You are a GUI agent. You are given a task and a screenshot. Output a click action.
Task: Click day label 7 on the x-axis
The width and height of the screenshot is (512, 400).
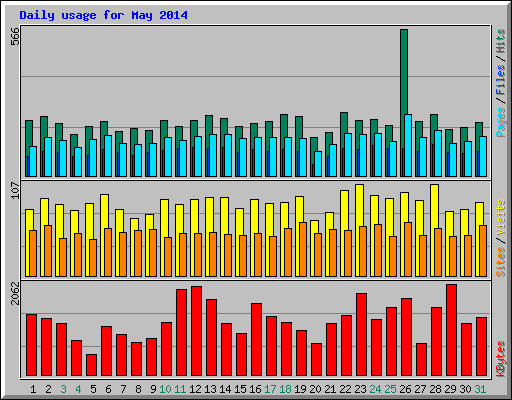coord(123,389)
